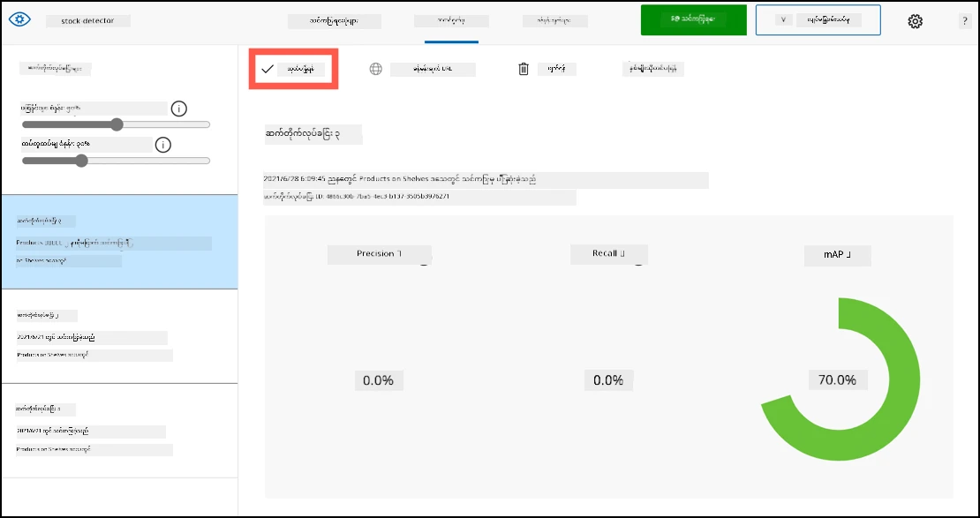The image size is (980, 518).
Task: Click the mAP metric label
Action: pyautogui.click(x=838, y=256)
